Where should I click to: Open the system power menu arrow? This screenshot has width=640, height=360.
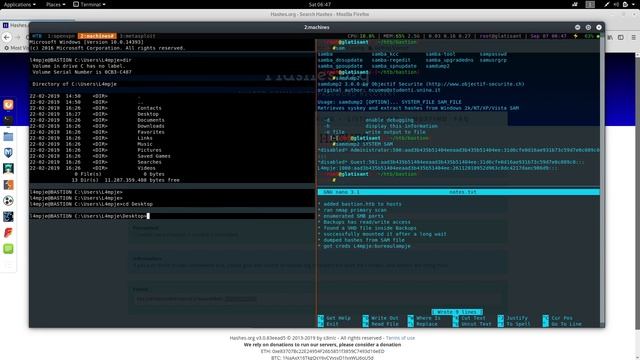[x=634, y=4]
